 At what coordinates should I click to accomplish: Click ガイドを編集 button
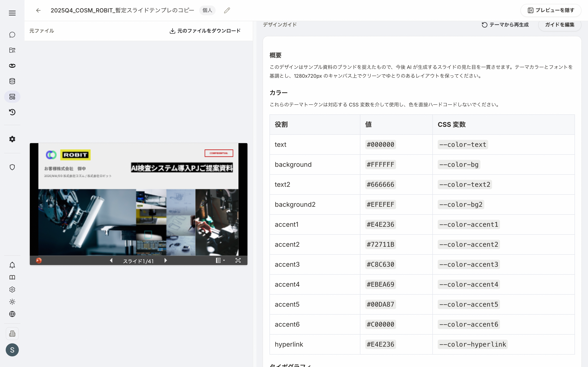(x=560, y=25)
